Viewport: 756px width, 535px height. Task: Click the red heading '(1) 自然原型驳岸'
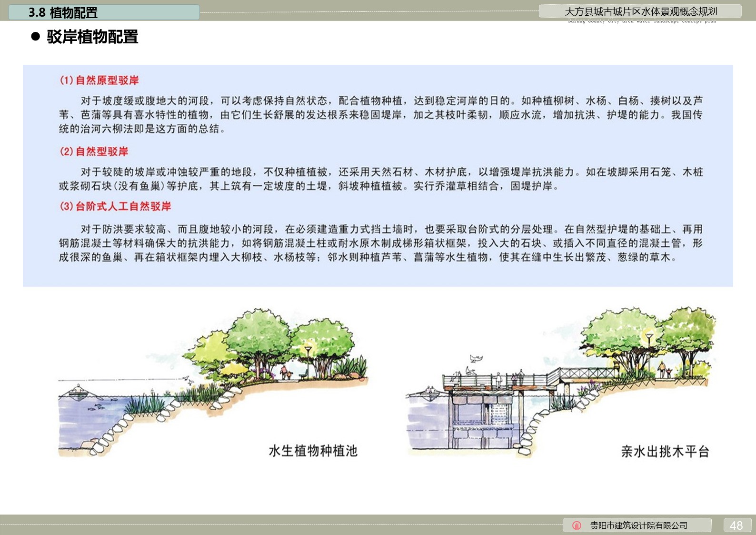(x=99, y=80)
